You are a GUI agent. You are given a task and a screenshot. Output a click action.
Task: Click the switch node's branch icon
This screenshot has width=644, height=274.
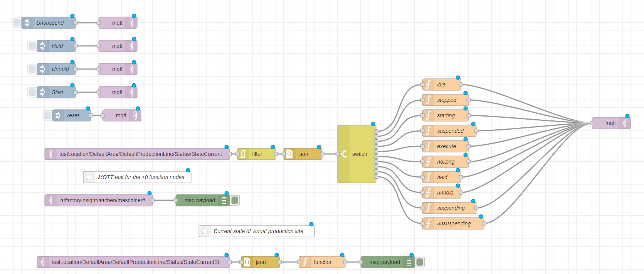tap(343, 154)
